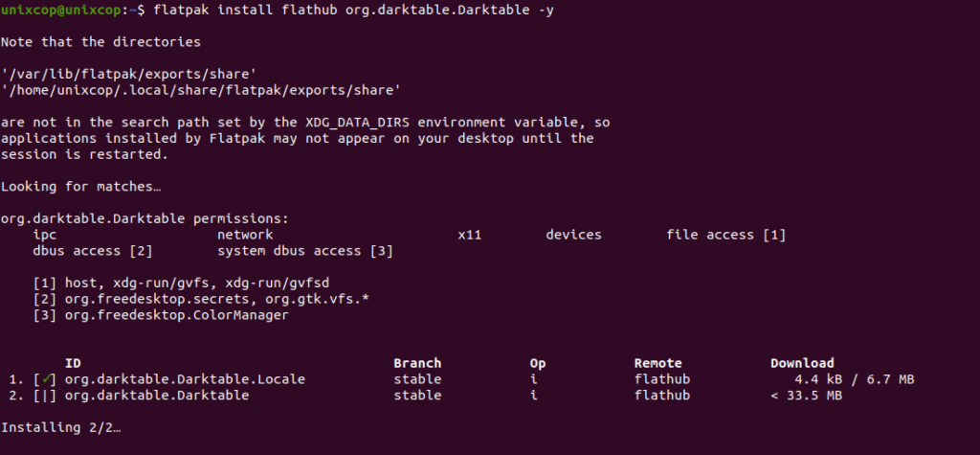Select the text 'Note that the directories'

point(100,42)
